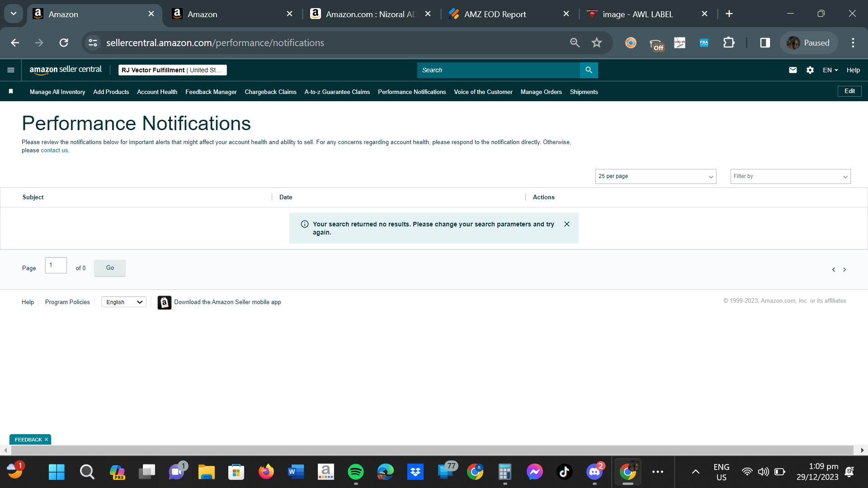
Task: Go to the previous page arrow
Action: click(834, 270)
